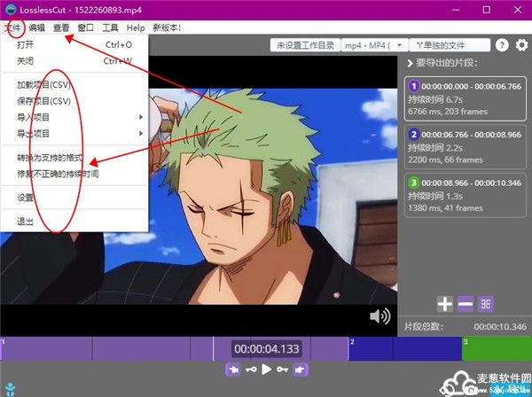Choose 打开 from the file menu
This screenshot has width=532, height=397.
tap(74, 44)
